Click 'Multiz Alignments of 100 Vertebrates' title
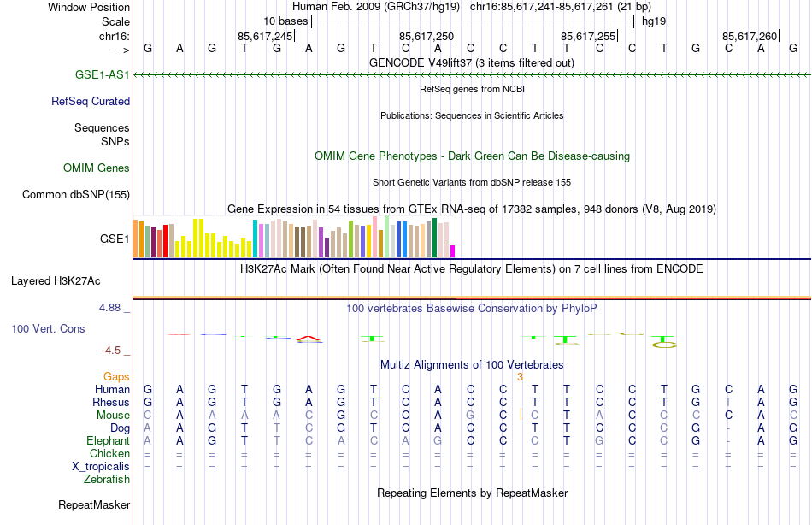Screen dimensions: 812x525 pos(472,365)
